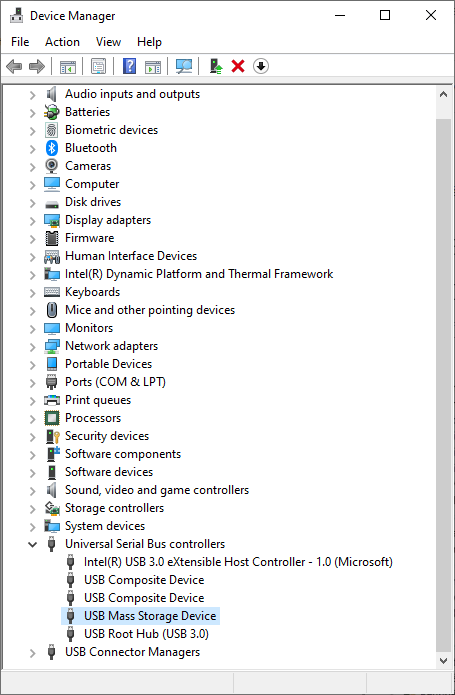Viewport: 455px width, 695px height.
Task: Maximize the Device Manager window
Action: click(385, 16)
